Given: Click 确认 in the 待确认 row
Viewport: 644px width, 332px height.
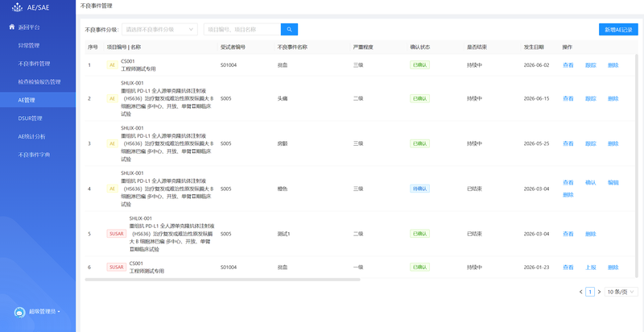Looking at the screenshot, I should (x=591, y=182).
